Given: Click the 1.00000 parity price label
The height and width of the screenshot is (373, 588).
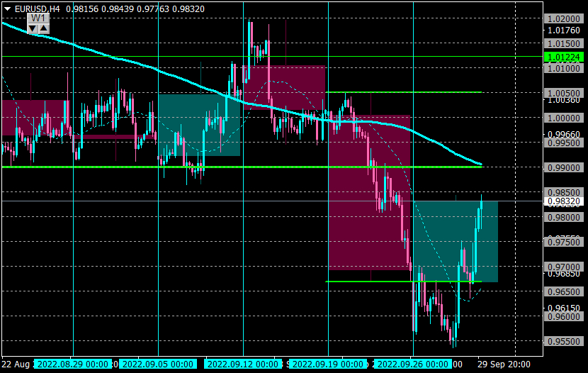Looking at the screenshot, I should (564, 118).
